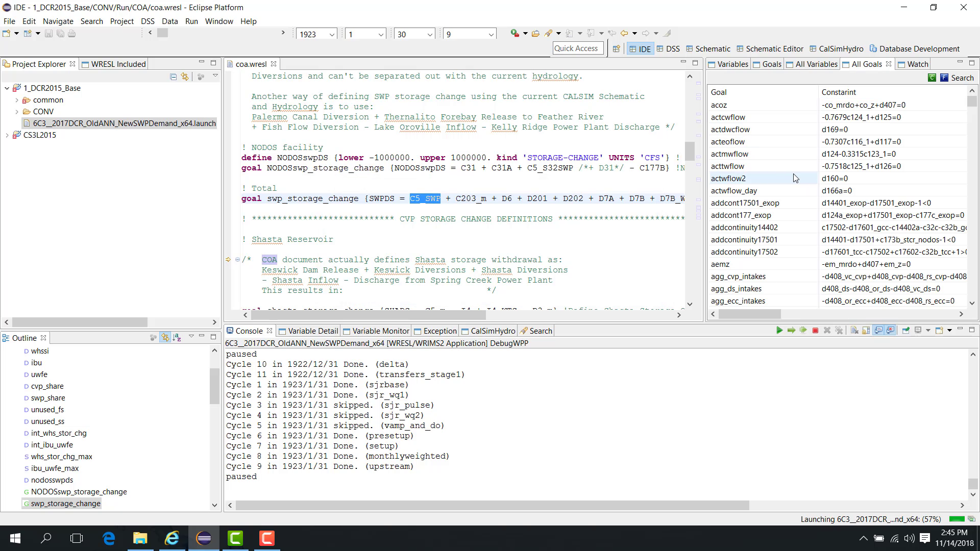
Task: Click green arrow step-to-next icon
Action: (x=791, y=331)
